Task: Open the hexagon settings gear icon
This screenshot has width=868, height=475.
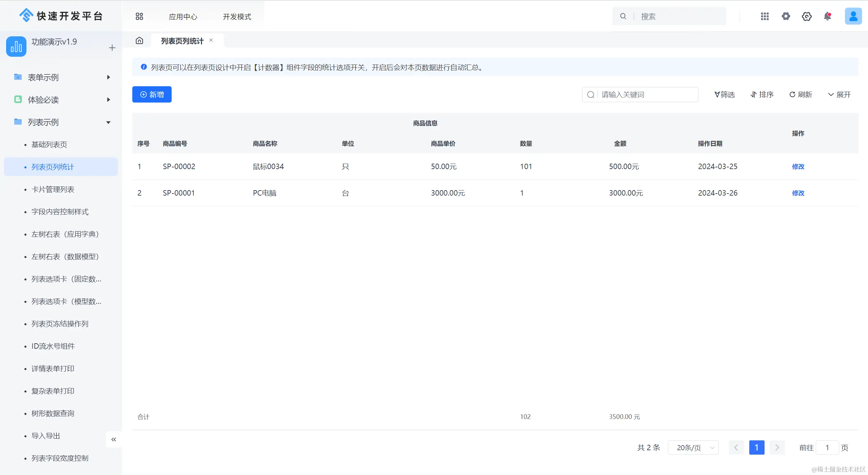Action: pos(807,16)
